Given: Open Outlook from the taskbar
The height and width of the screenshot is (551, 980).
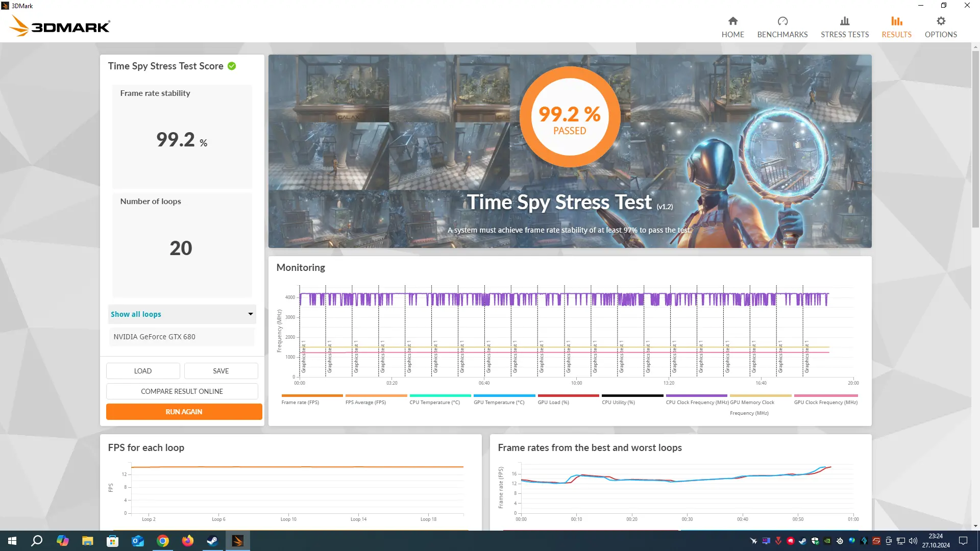Looking at the screenshot, I should coord(138,541).
